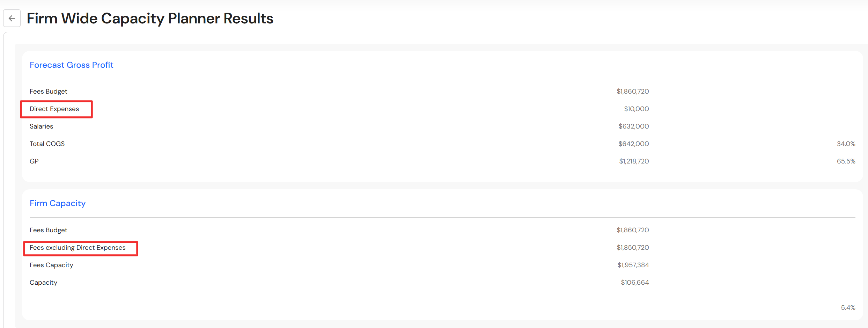Select the Fees excluding Direct Expenses label
This screenshot has width=868, height=328.
pyautogui.click(x=78, y=248)
